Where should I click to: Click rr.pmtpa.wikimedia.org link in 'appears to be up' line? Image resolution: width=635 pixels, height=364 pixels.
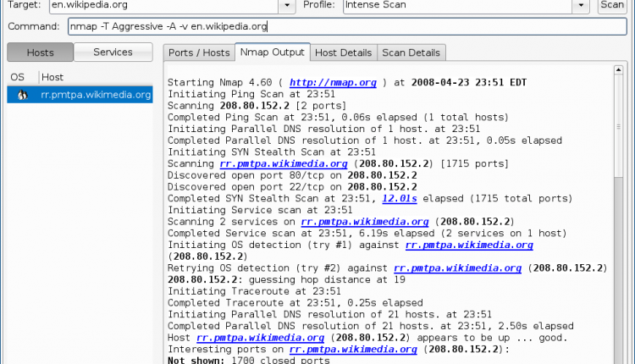click(x=261, y=338)
